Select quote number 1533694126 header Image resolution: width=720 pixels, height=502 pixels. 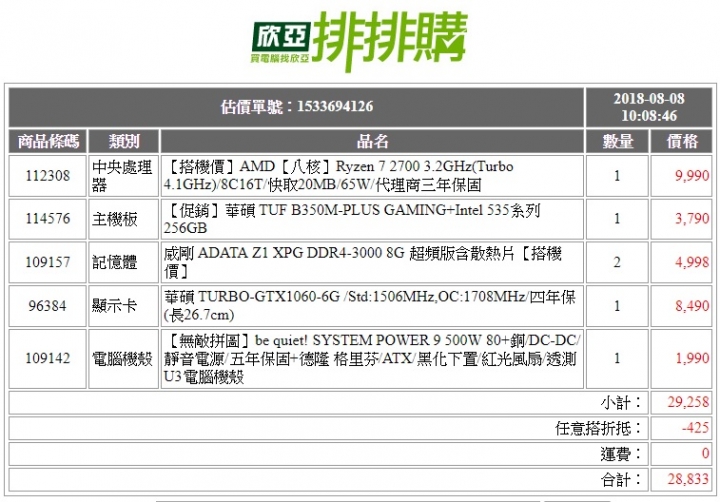[x=297, y=107]
